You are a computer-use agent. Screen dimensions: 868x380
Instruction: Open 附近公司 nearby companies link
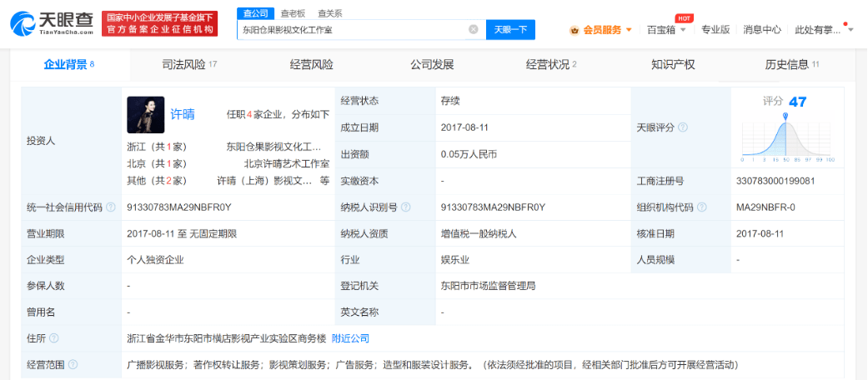[x=350, y=338]
